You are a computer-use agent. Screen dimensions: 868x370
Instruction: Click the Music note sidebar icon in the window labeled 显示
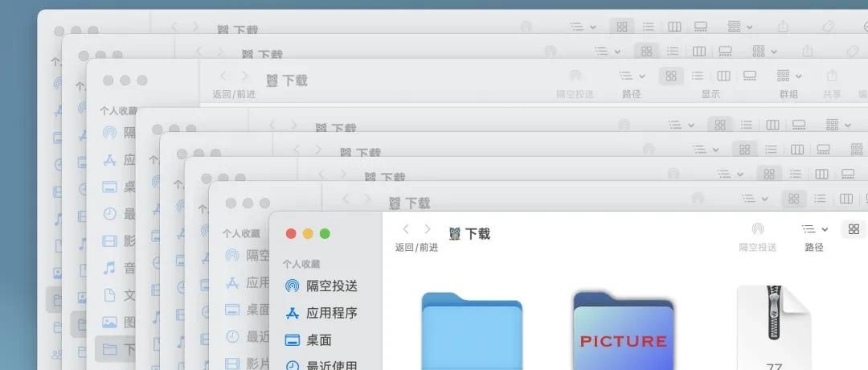pyautogui.click(x=109, y=268)
